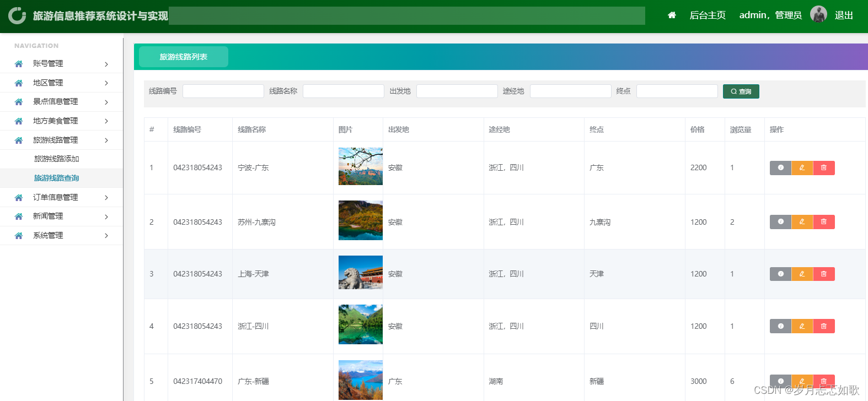Open the 账号管理 menu label
This screenshot has height=401, width=868.
point(48,63)
